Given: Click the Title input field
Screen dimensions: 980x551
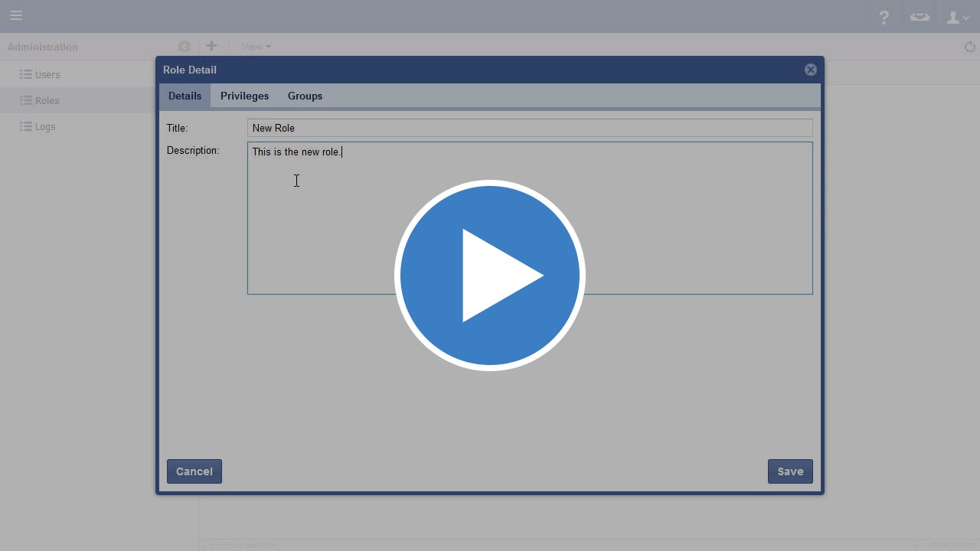Looking at the screenshot, I should pos(529,129).
